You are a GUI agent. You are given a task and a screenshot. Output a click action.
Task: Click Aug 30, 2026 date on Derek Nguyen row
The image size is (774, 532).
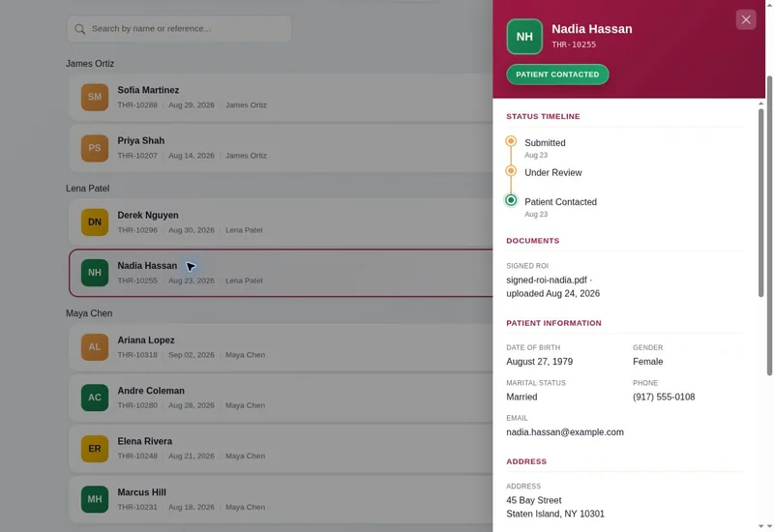(191, 230)
